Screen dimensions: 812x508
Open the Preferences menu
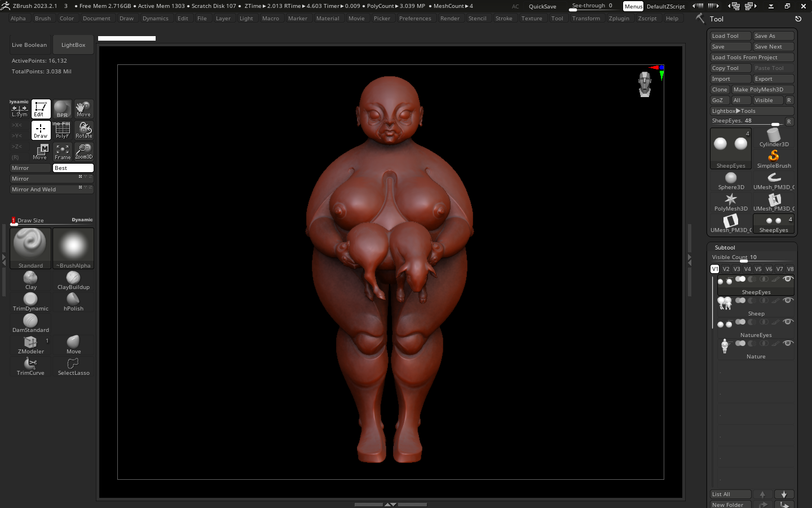[415, 19]
